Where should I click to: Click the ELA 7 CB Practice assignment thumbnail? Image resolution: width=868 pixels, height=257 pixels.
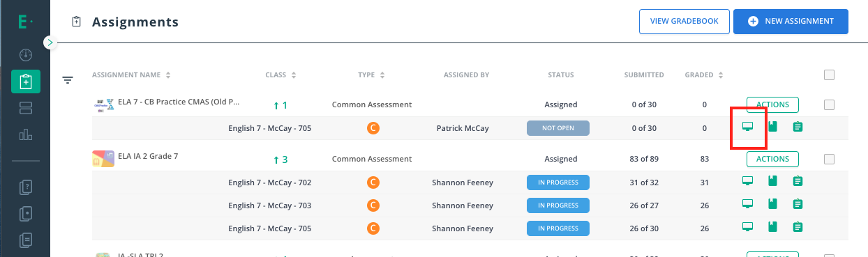pyautogui.click(x=103, y=105)
